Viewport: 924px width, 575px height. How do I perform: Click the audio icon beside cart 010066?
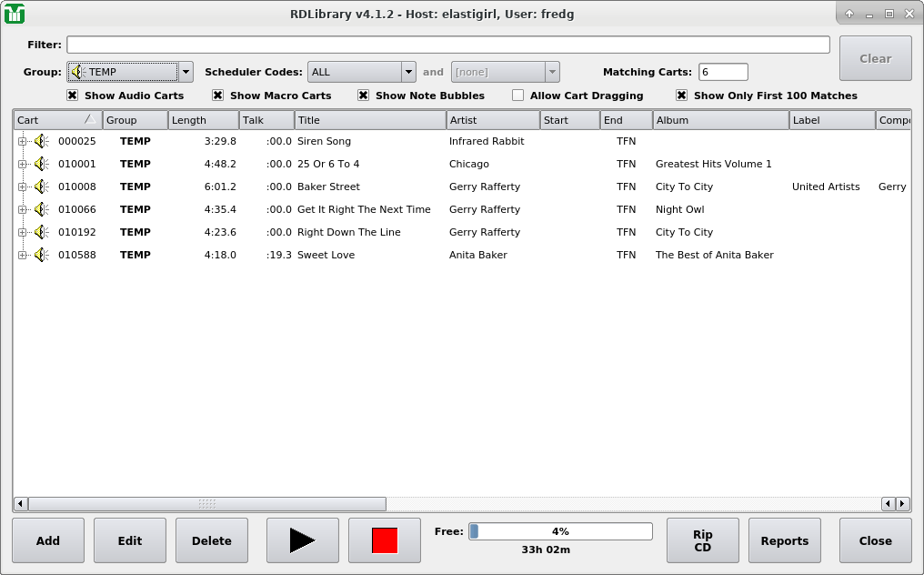pyautogui.click(x=41, y=209)
